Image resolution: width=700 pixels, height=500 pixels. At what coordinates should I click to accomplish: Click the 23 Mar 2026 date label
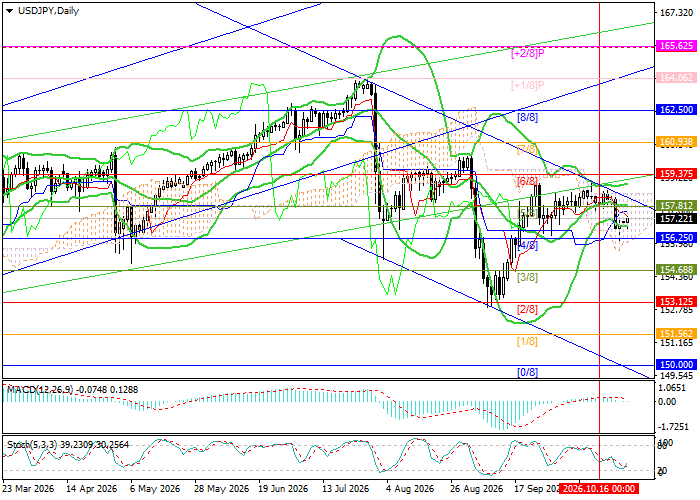(x=29, y=488)
